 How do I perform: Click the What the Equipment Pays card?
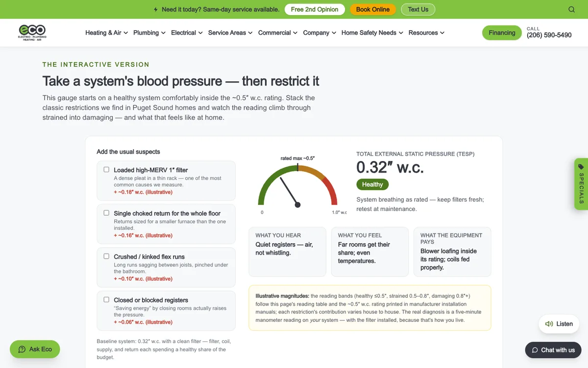click(x=452, y=252)
